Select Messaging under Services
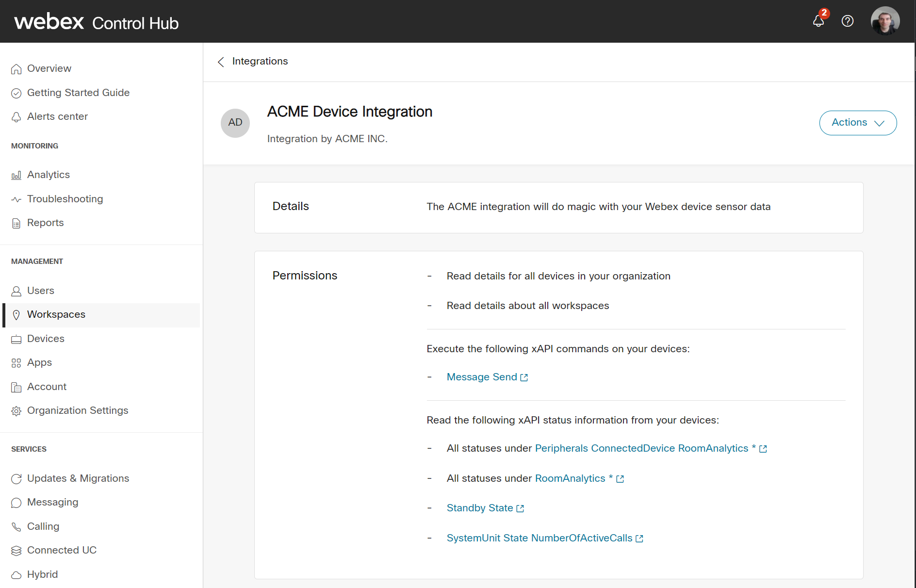The height and width of the screenshot is (588, 916). pyautogui.click(x=52, y=502)
